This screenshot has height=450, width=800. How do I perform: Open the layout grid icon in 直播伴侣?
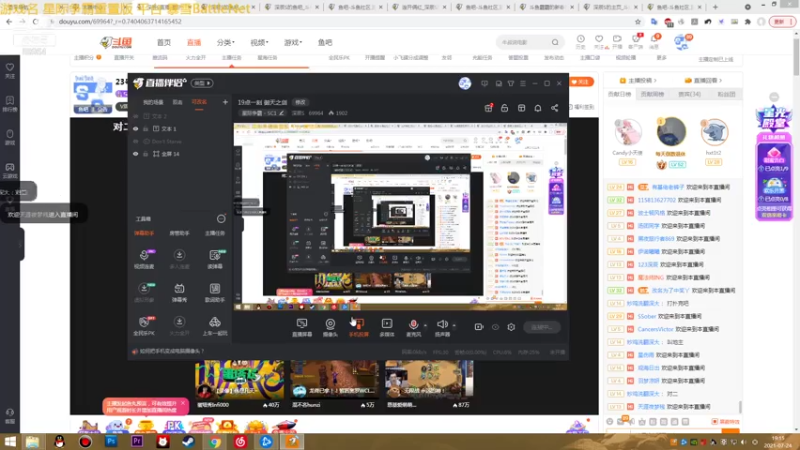[521, 108]
